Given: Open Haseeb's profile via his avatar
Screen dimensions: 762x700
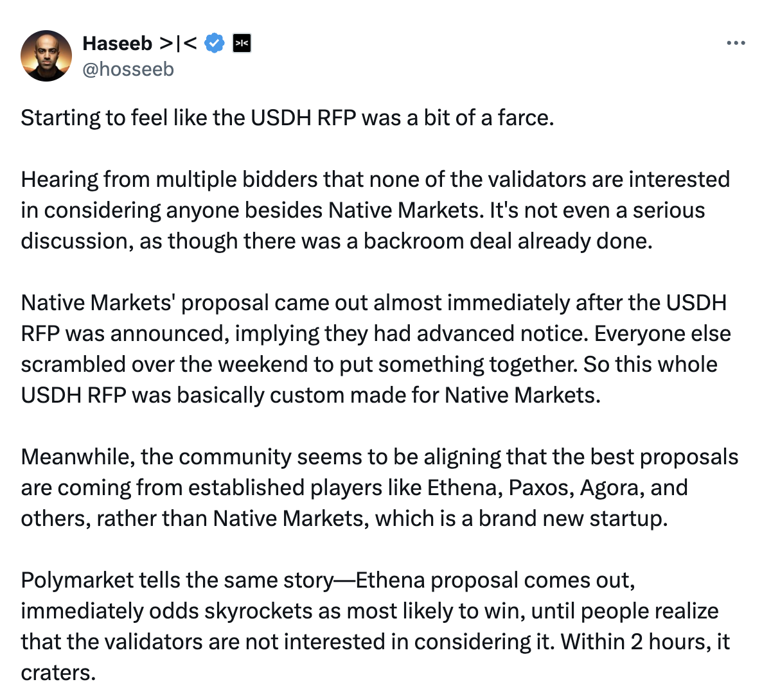Looking at the screenshot, I should [x=46, y=55].
